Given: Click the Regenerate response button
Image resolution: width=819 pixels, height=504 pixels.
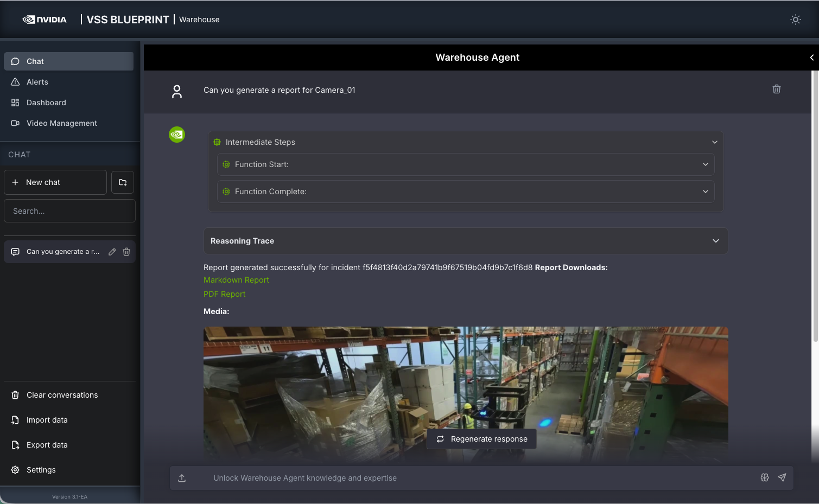Looking at the screenshot, I should coord(481,439).
